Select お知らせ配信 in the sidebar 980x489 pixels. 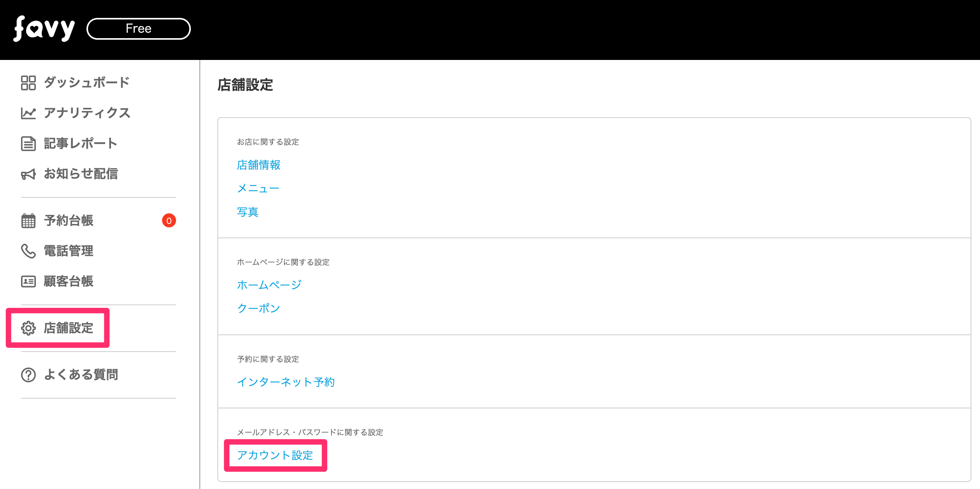81,174
